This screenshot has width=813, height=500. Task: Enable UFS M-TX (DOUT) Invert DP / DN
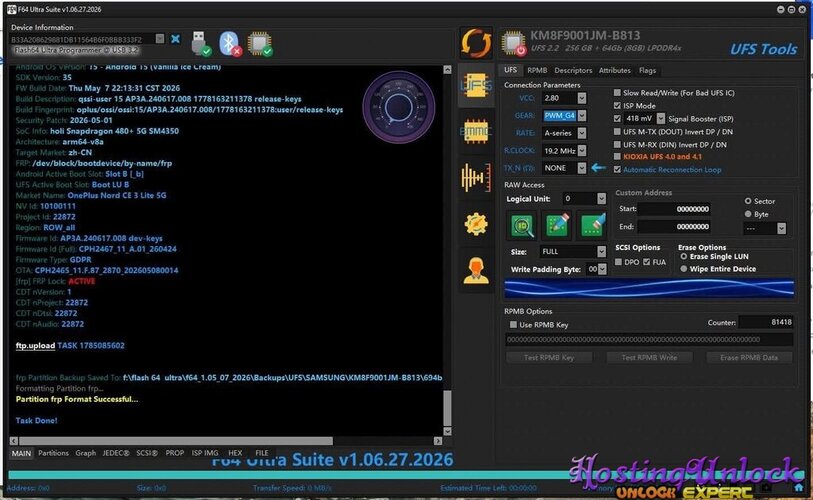click(617, 132)
